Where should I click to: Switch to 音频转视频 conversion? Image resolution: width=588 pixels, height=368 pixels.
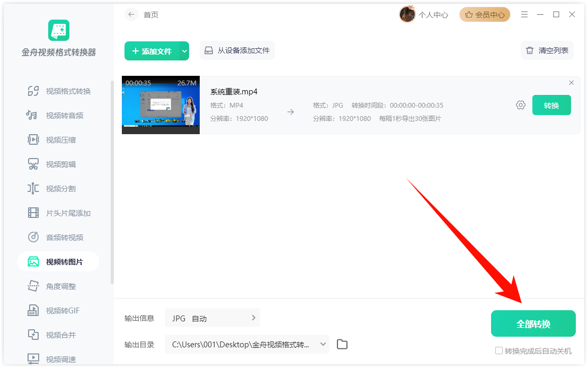pos(58,237)
